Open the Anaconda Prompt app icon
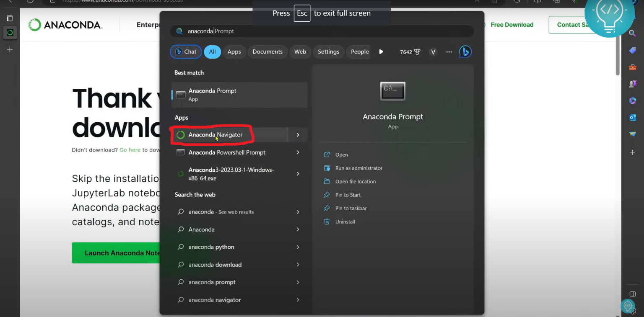The width and height of the screenshot is (644, 317). pos(392,91)
